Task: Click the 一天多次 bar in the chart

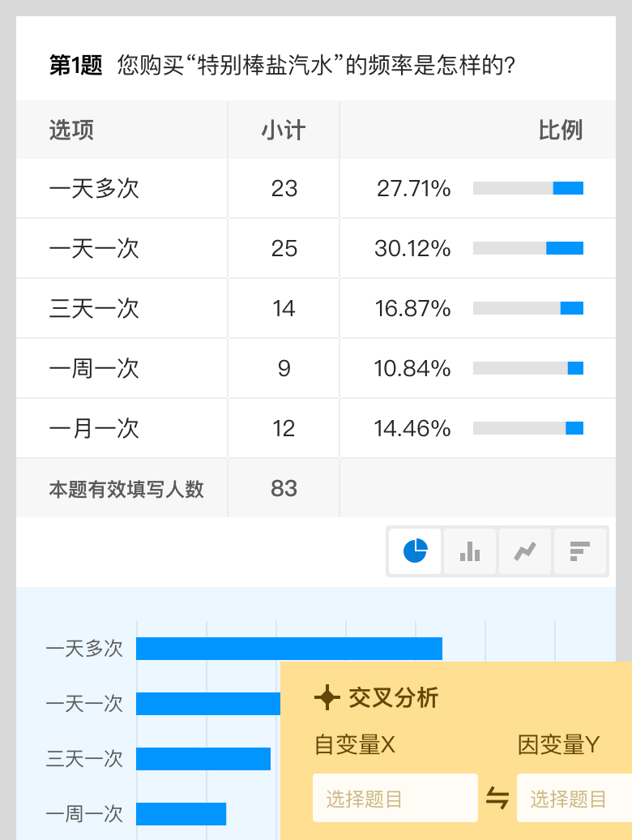Action: (288, 649)
